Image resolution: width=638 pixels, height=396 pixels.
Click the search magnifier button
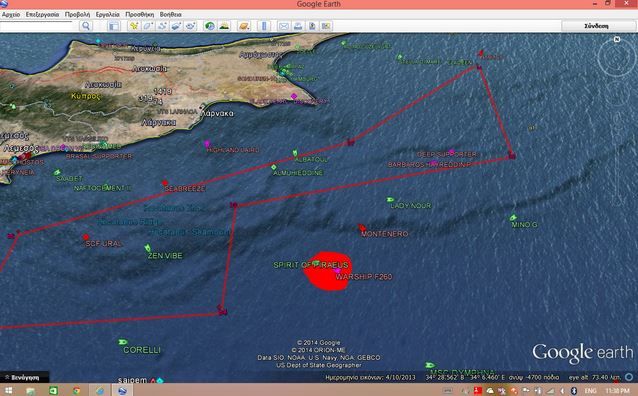(86, 26)
